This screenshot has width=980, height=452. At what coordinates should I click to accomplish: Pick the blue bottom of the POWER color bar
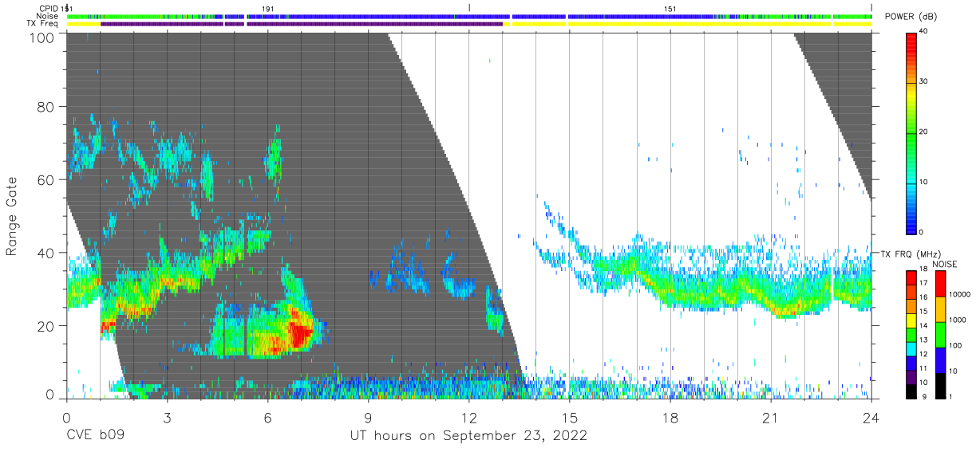(911, 223)
